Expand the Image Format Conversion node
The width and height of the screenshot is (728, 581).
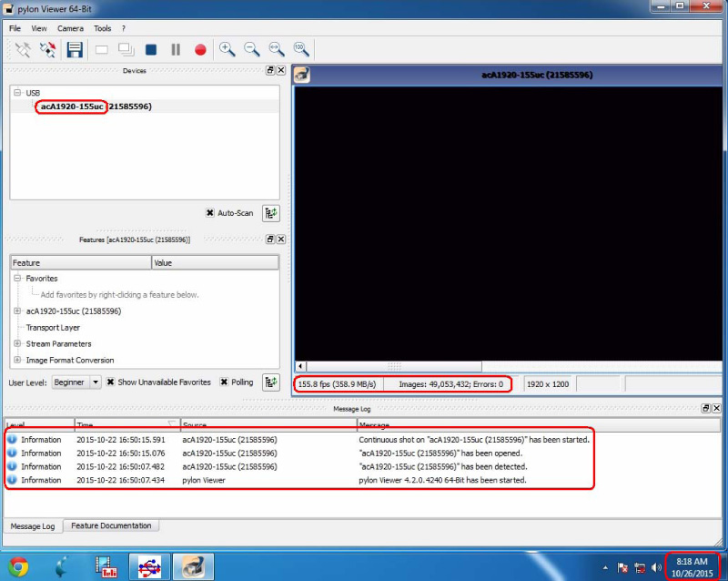[x=17, y=361]
